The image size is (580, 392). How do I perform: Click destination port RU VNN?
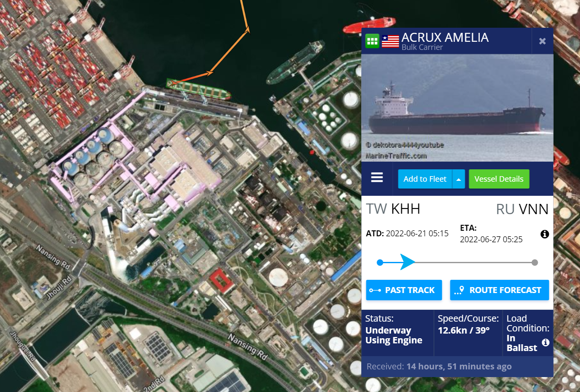(x=522, y=209)
